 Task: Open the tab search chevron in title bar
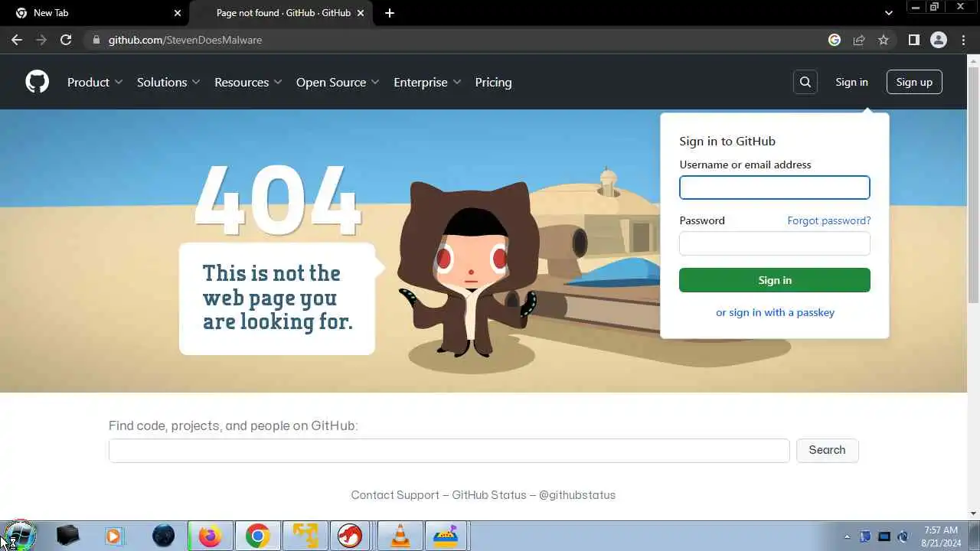(x=888, y=13)
